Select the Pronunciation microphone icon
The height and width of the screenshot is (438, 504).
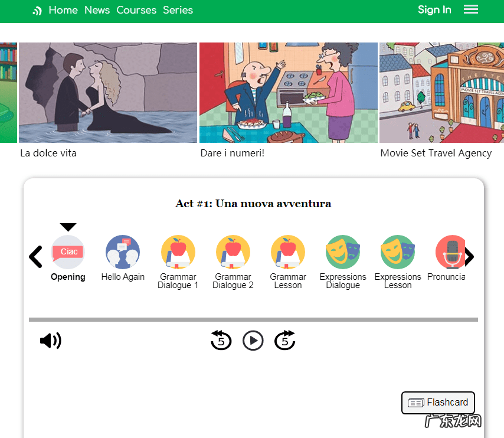coord(450,252)
